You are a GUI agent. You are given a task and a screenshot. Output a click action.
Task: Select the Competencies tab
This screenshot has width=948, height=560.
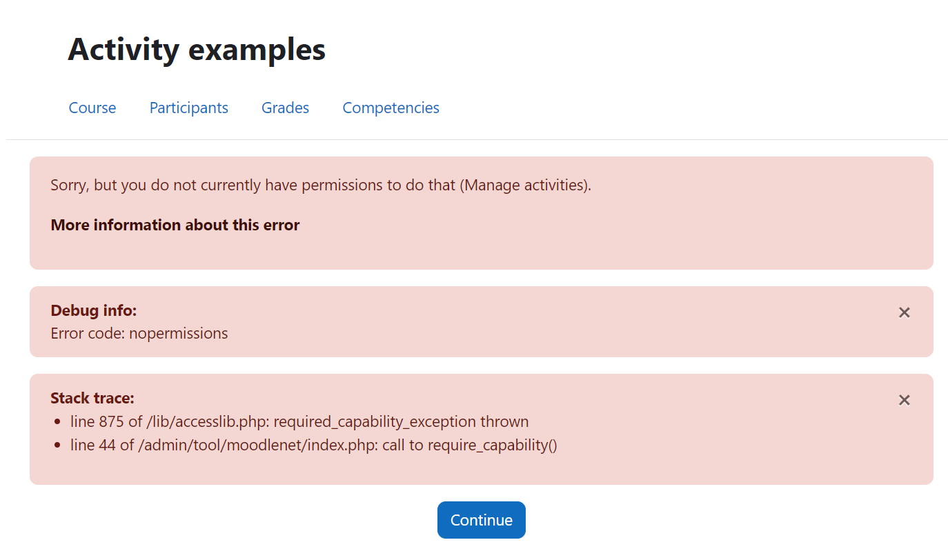pyautogui.click(x=391, y=108)
